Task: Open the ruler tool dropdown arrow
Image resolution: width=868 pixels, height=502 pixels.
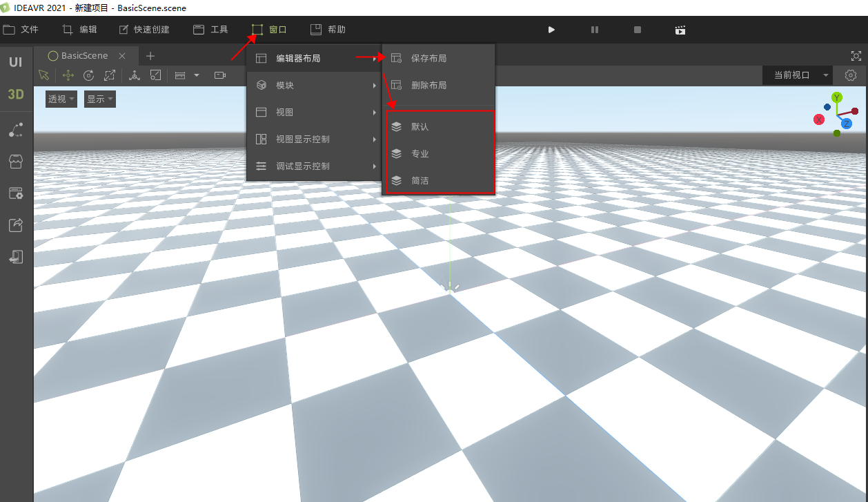Action: 196,75
